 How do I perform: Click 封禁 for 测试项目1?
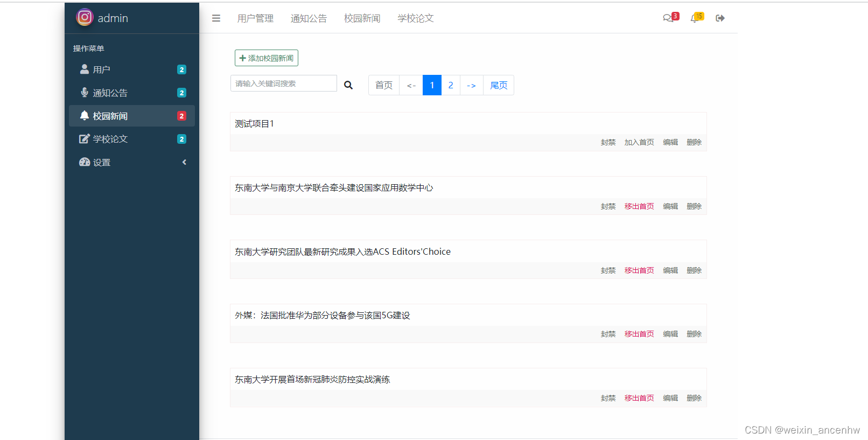(x=608, y=142)
